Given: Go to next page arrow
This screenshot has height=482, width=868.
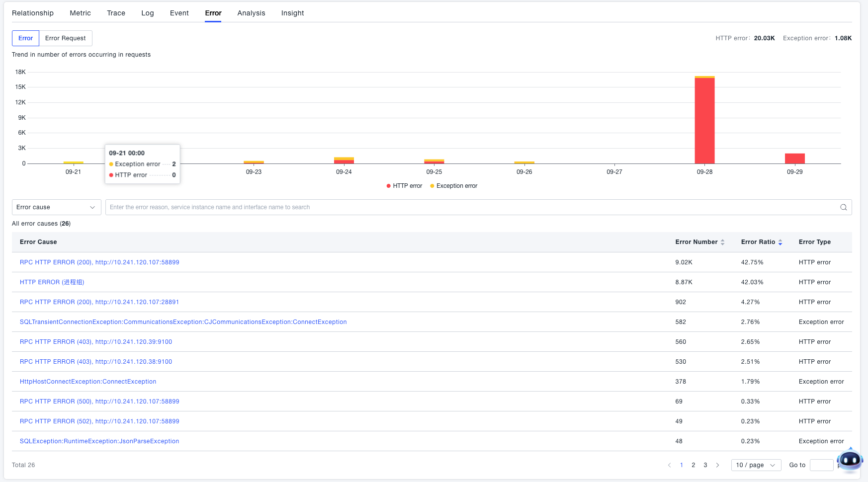Looking at the screenshot, I should coord(717,465).
